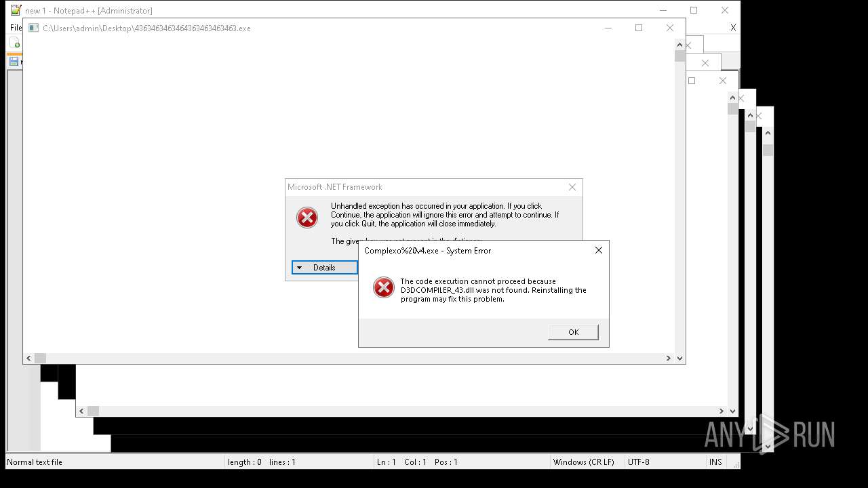Click the X at right of Notepad++ menu bar
The image size is (868, 488).
(x=733, y=28)
